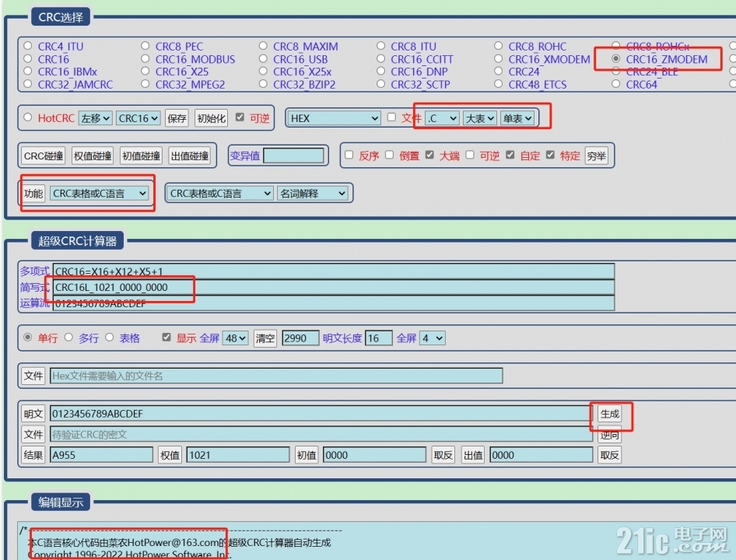Screen dimensions: 736x560
Task: Open the dropdown showing 4
Action: (433, 338)
